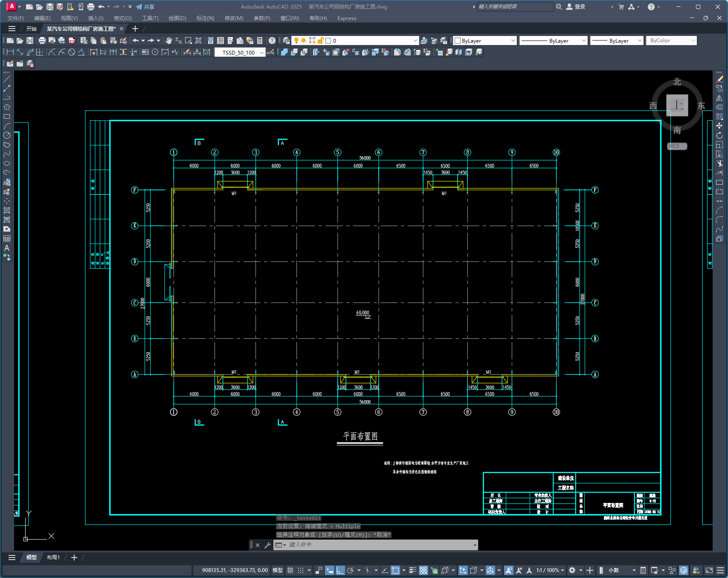The image size is (728, 578).
Task: Pick the Fillet modify tool
Action: (x=719, y=220)
